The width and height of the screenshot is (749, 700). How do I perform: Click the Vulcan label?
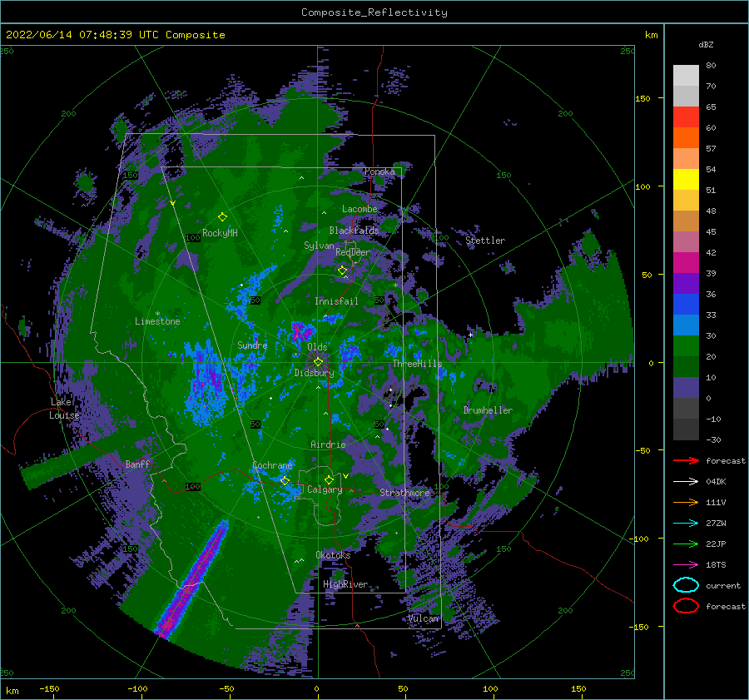(x=424, y=618)
